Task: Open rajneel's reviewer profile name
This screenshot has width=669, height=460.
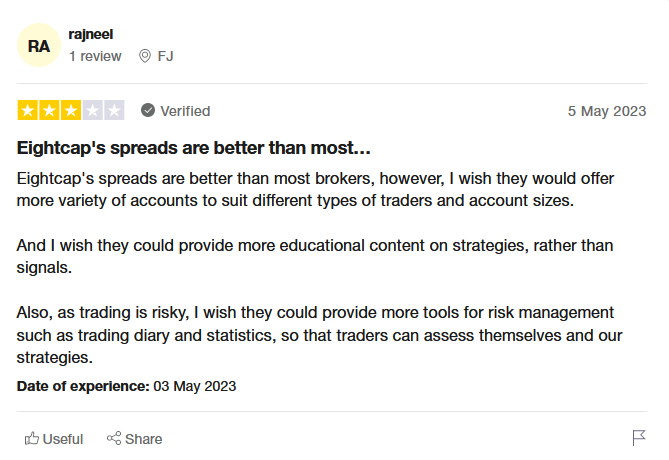Action: [x=90, y=34]
